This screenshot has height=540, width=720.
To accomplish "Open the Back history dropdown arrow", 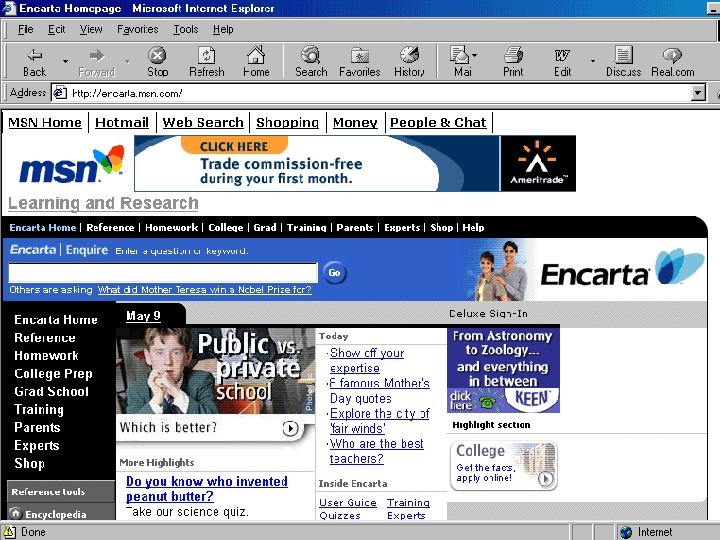I will pyautogui.click(x=65, y=61).
